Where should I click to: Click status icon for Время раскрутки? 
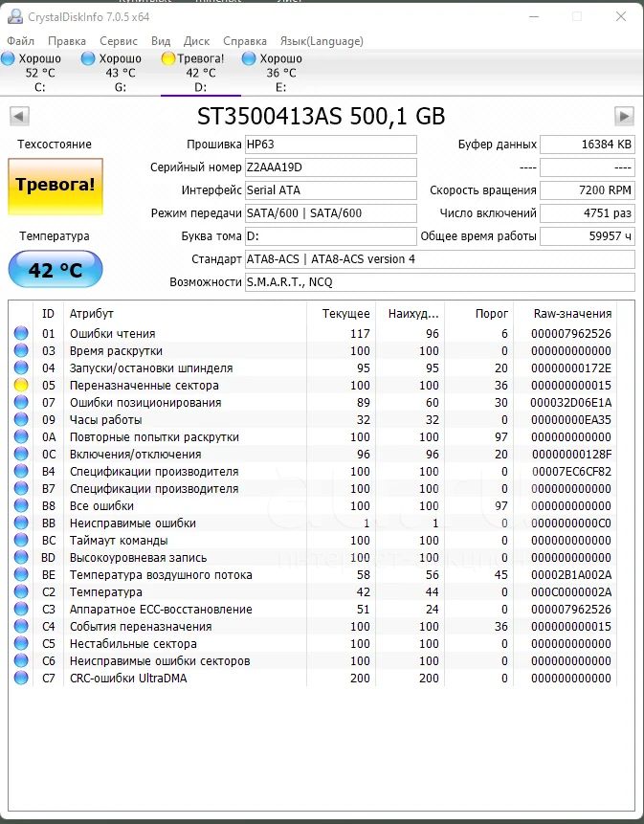[21, 350]
